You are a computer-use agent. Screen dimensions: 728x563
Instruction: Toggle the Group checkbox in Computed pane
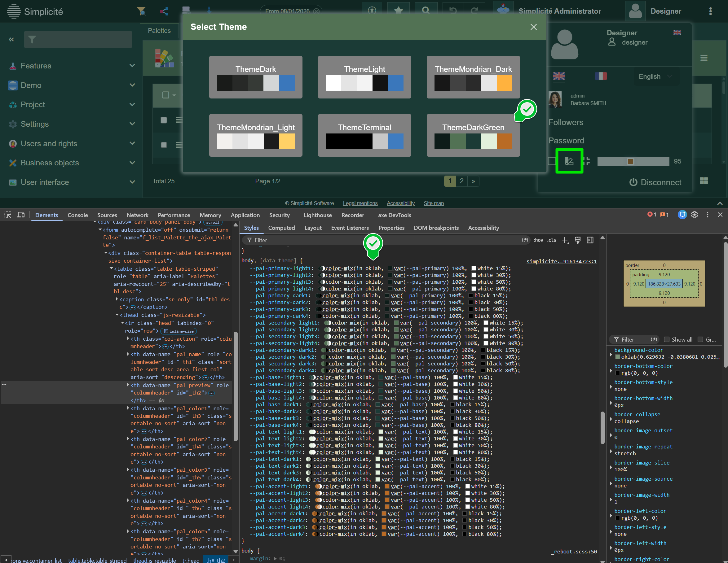tap(700, 339)
